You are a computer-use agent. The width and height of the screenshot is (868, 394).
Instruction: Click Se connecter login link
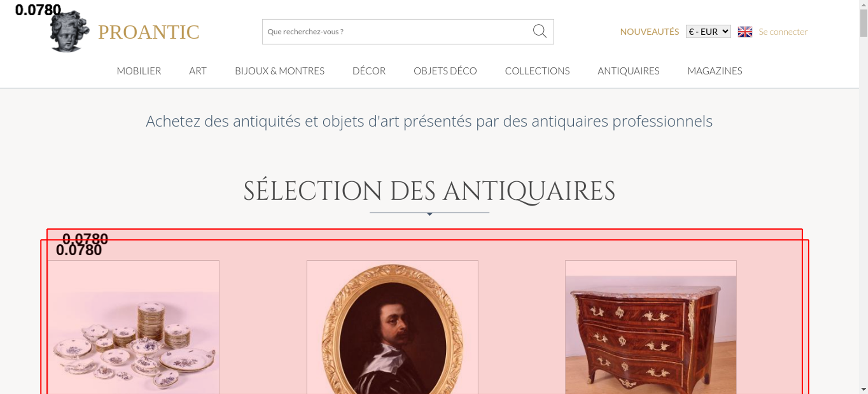pos(783,32)
